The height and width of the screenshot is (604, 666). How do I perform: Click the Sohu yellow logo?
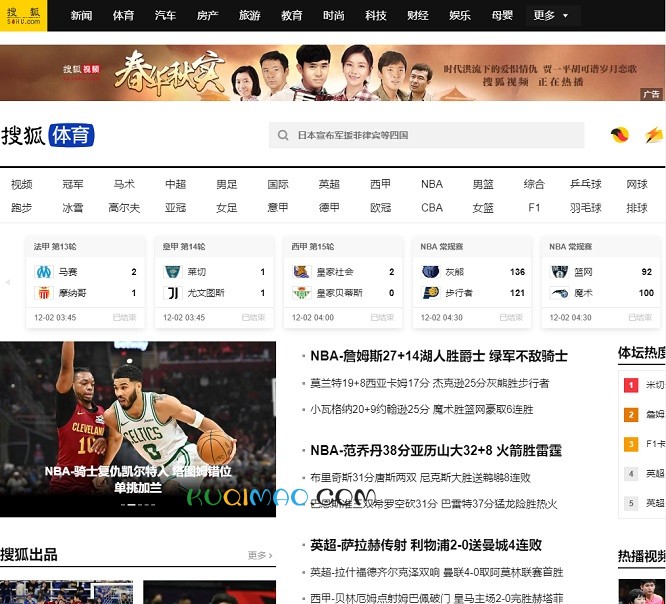point(23,15)
